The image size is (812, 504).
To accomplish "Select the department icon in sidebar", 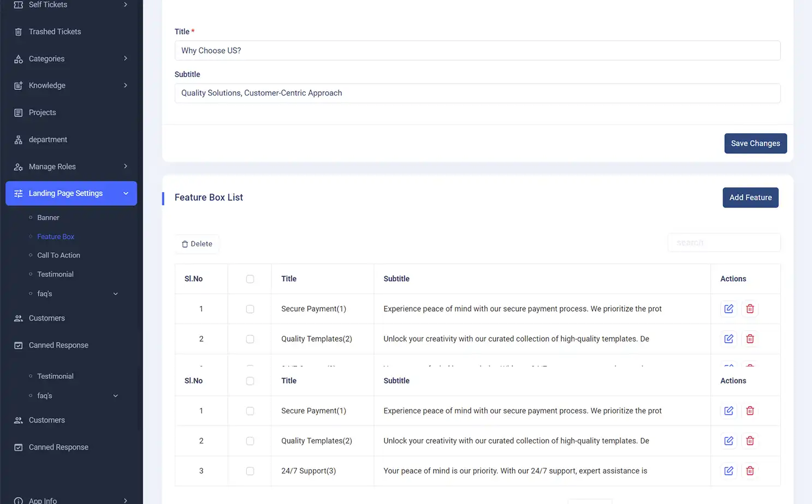I will 18,139.
